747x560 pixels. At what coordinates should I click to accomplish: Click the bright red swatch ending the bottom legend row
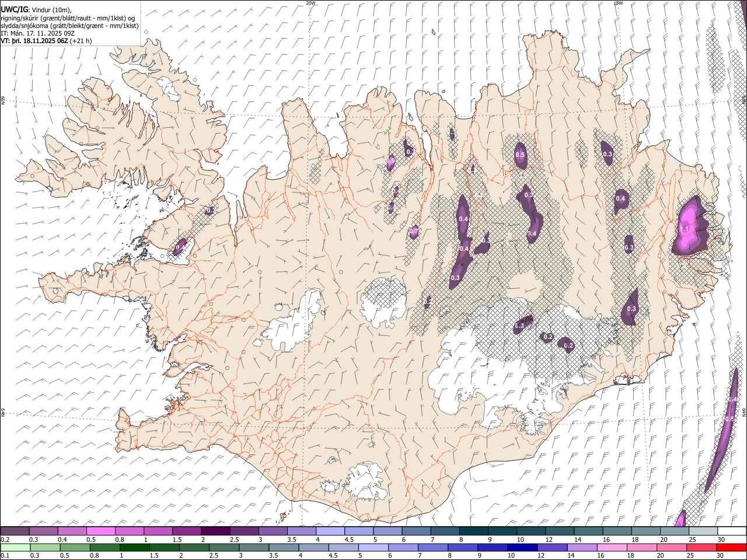point(732,548)
